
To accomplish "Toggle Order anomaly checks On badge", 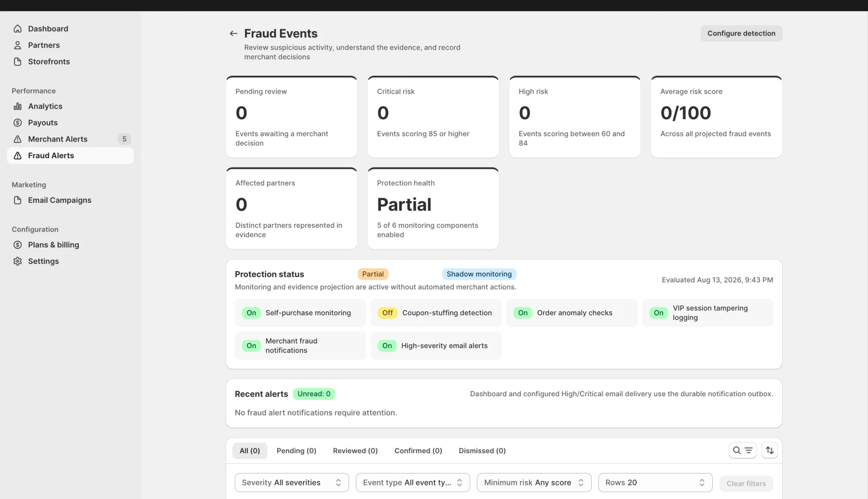I will click(523, 313).
